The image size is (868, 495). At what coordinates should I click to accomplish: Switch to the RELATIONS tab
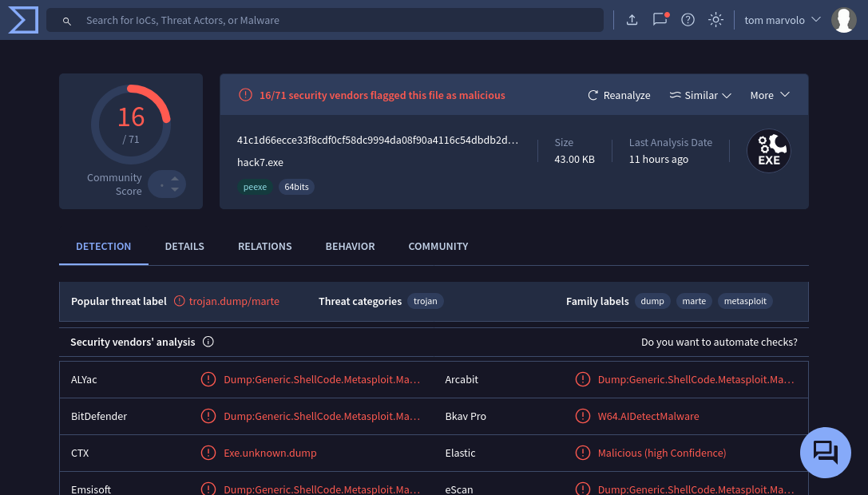click(x=264, y=247)
